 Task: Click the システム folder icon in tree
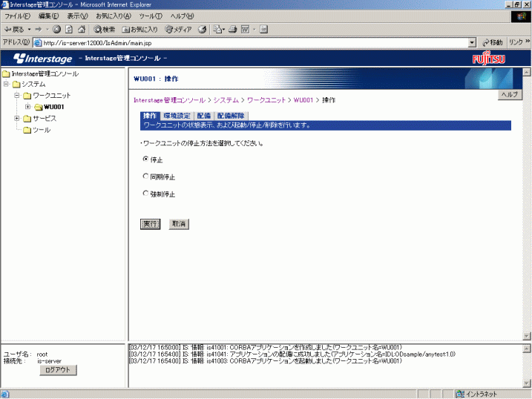tap(16, 85)
